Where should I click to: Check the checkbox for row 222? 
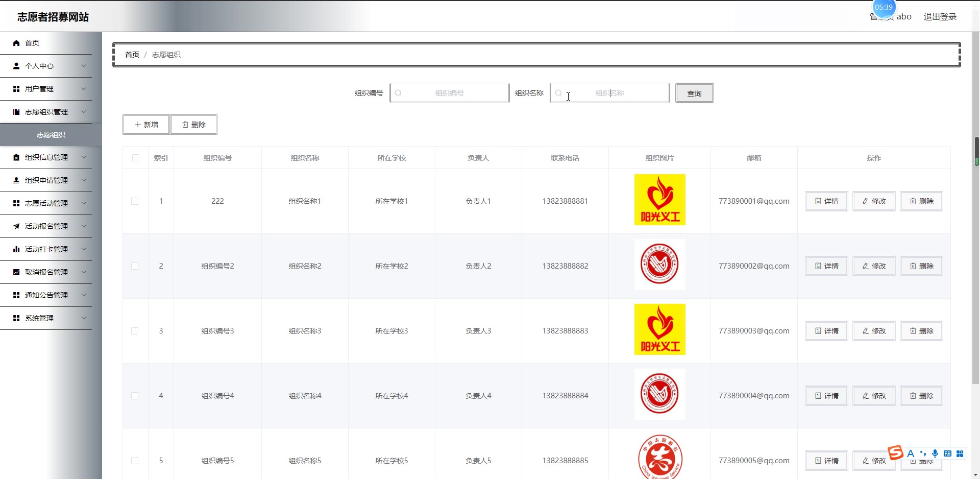135,201
